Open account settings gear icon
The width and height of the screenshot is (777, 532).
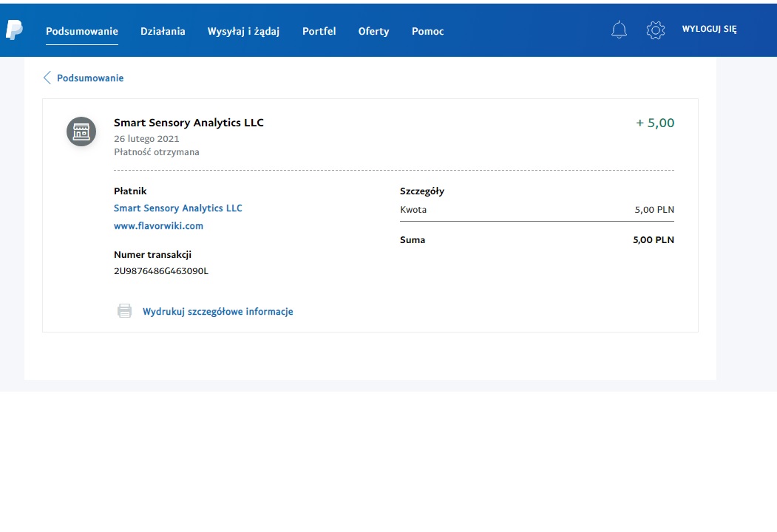[656, 30]
